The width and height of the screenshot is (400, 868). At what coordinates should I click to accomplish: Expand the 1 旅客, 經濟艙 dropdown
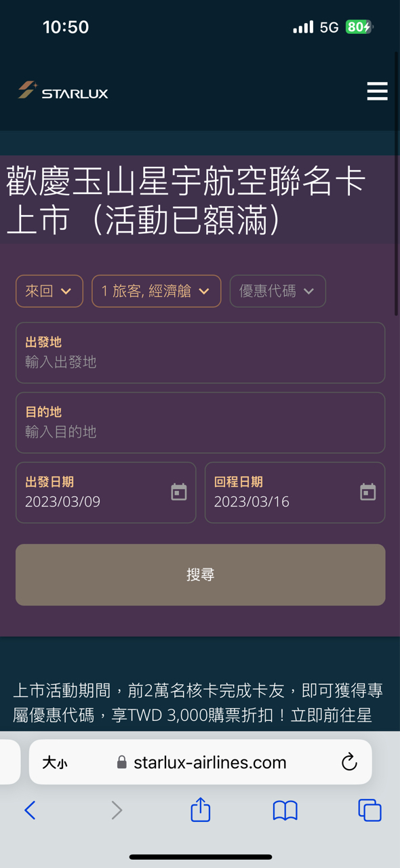pos(157,291)
